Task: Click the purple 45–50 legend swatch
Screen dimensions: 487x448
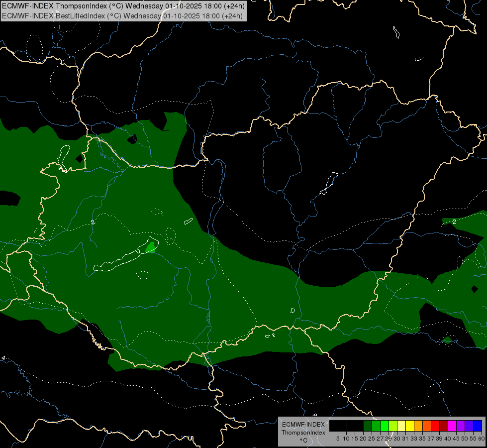Action: pyautogui.click(x=461, y=426)
